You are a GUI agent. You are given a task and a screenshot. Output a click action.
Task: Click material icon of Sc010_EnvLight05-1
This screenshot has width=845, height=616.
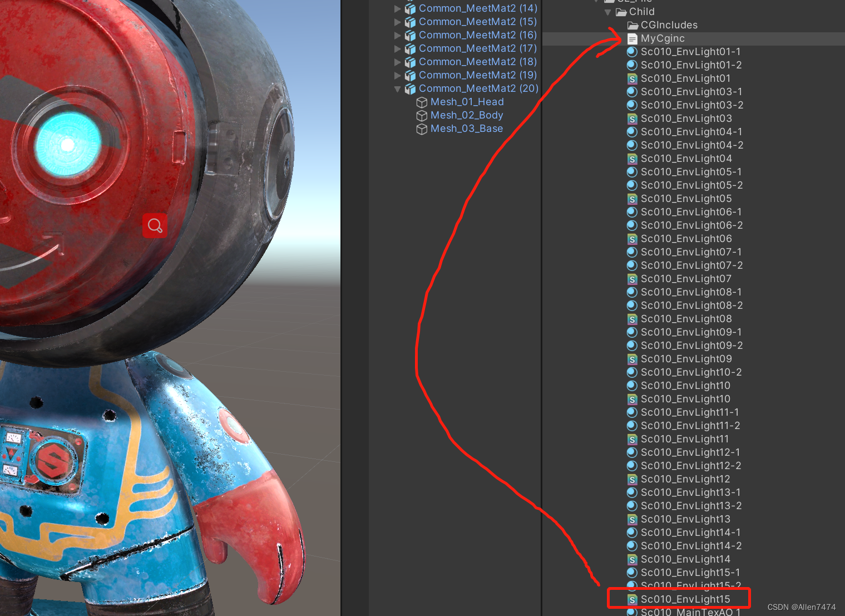(632, 172)
